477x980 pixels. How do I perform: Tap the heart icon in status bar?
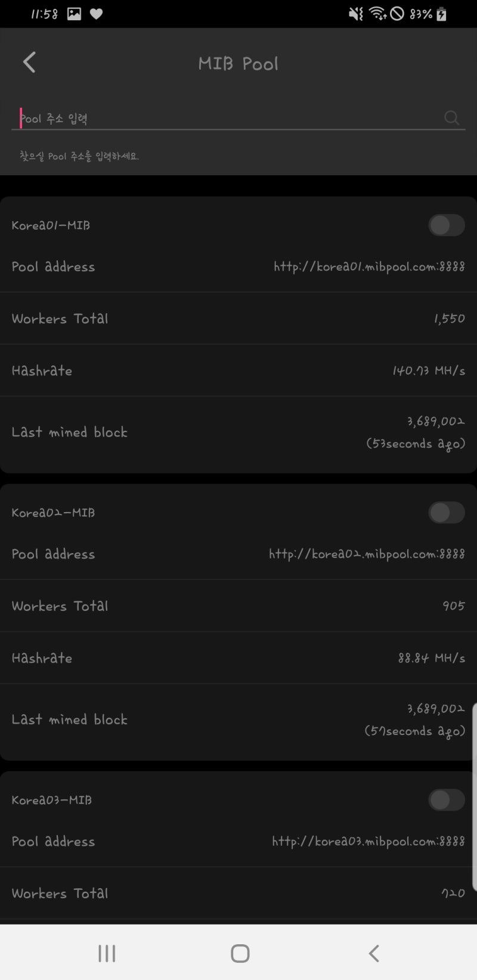point(96,14)
